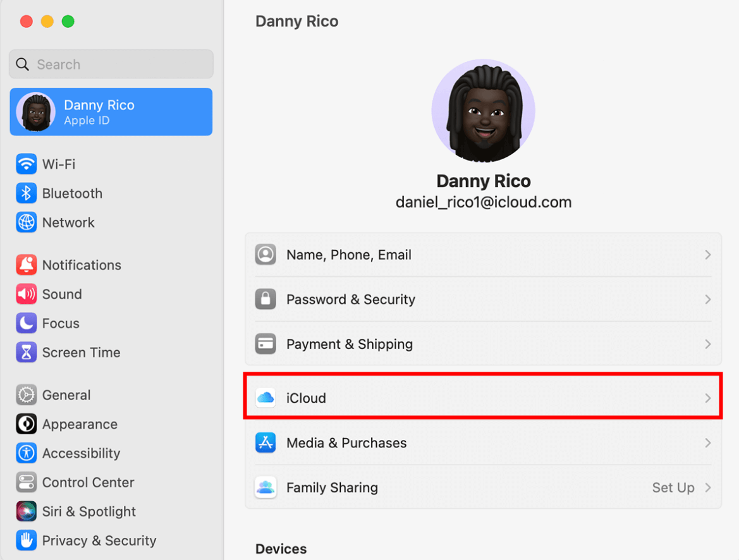Click the Network globe icon
739x560 pixels.
click(26, 222)
